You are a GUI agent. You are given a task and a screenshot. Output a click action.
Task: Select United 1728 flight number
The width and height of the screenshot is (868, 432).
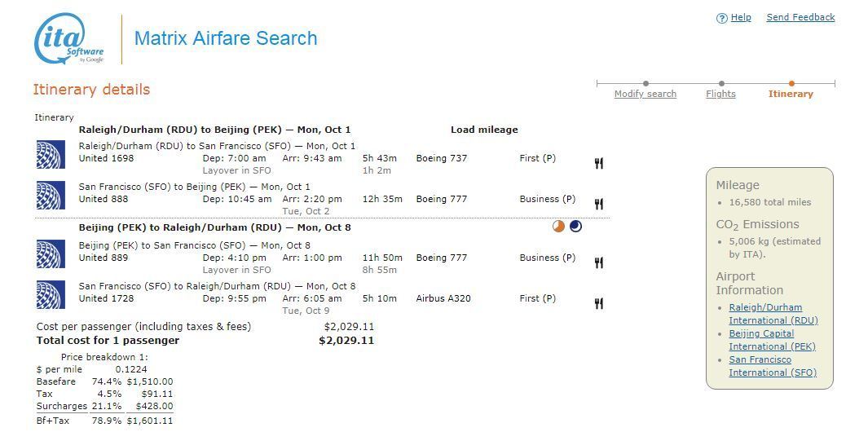[106, 298]
